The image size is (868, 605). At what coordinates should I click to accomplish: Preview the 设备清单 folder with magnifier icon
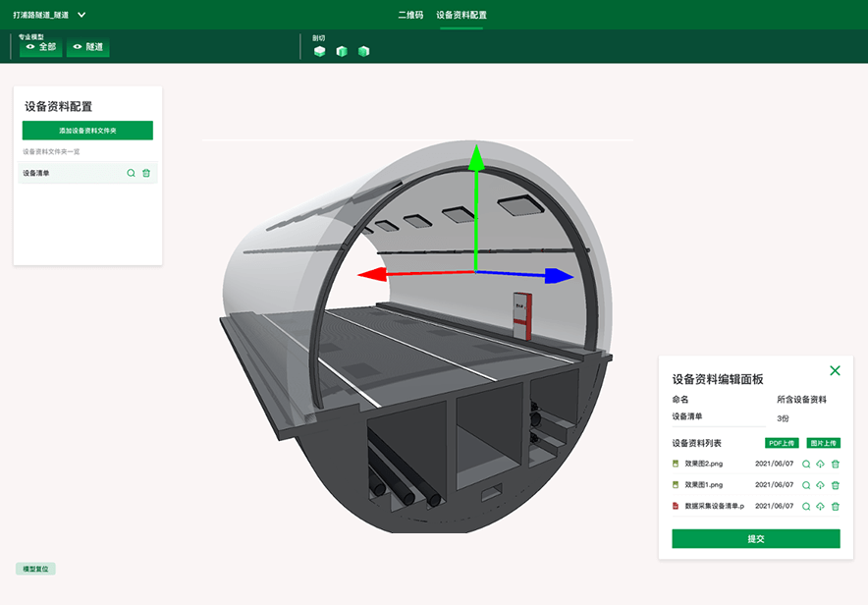[131, 173]
